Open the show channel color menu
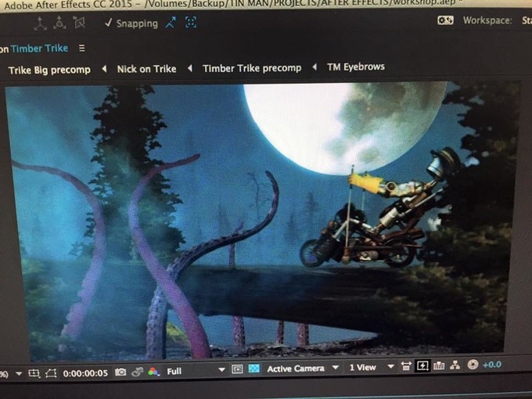The image size is (532, 399). [153, 372]
